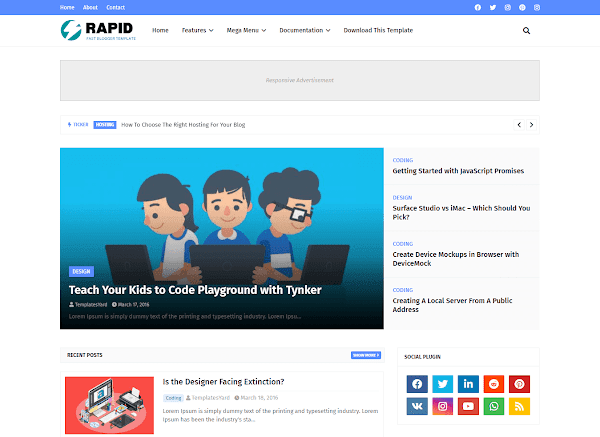Open the Pinterest icon in the top bar

pyautogui.click(x=522, y=7)
